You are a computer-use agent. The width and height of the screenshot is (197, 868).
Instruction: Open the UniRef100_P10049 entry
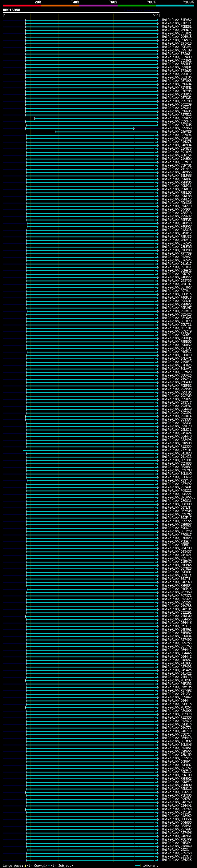coord(177,846)
